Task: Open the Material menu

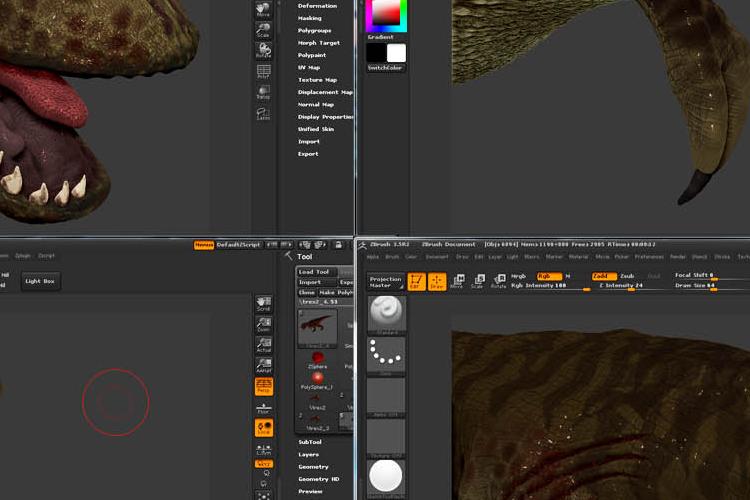Action: point(578,257)
